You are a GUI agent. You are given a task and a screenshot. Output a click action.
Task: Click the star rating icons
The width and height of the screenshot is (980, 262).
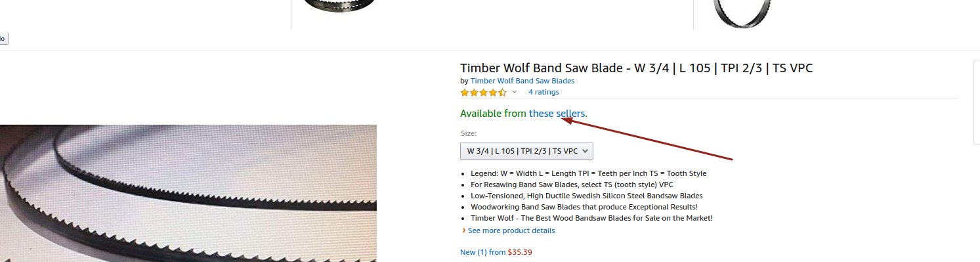(483, 92)
